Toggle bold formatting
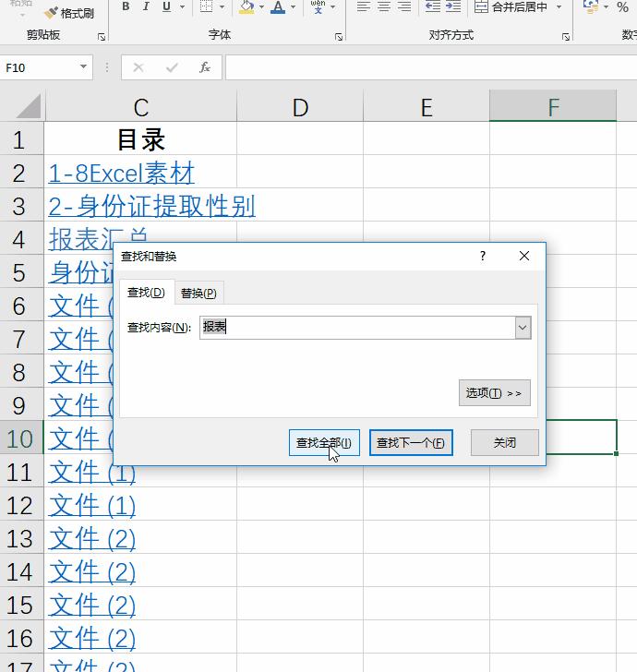The height and width of the screenshot is (672, 637). 126,6
